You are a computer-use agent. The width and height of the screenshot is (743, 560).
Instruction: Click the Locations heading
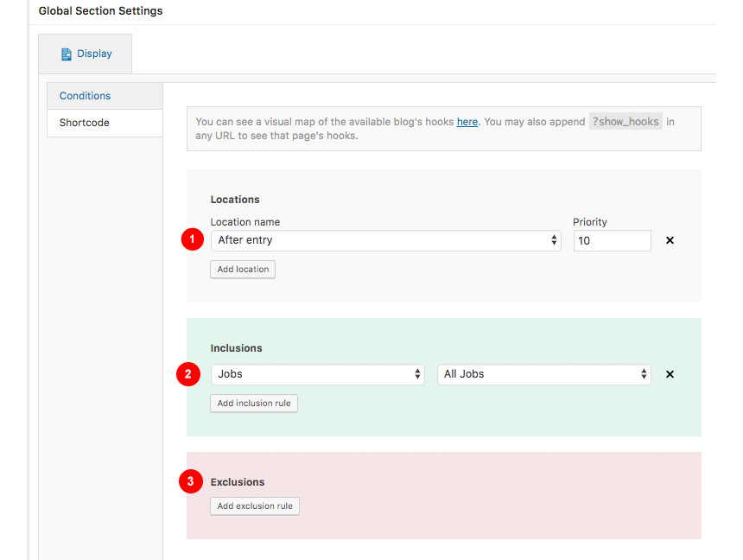pos(235,200)
